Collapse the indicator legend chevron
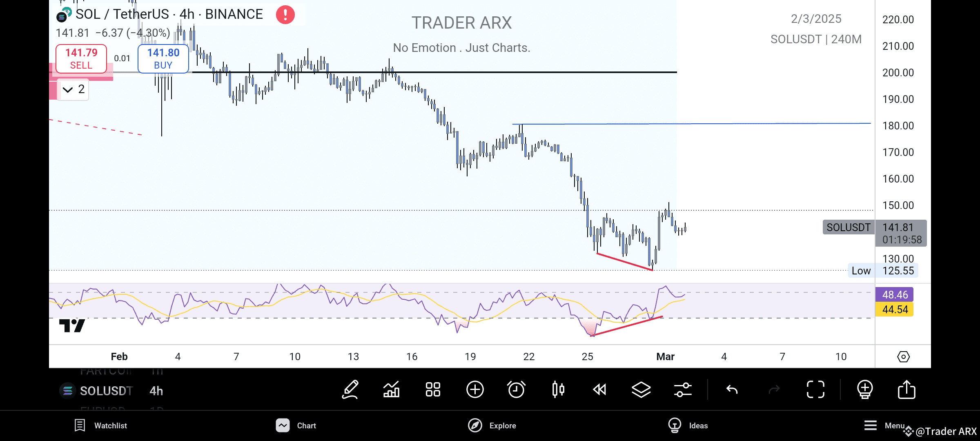Viewport: 980px width, 441px height. [68, 89]
